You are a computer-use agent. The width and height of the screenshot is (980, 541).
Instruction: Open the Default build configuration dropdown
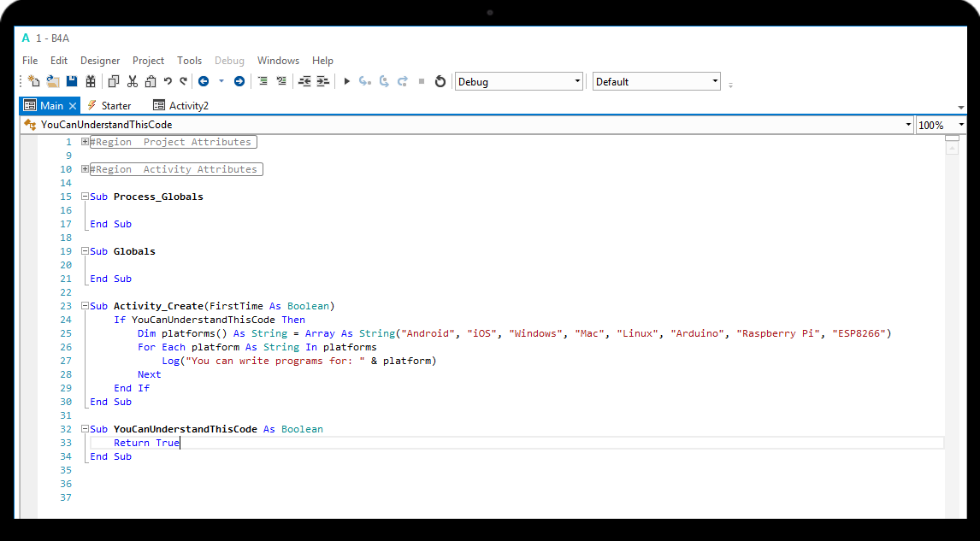pyautogui.click(x=656, y=81)
